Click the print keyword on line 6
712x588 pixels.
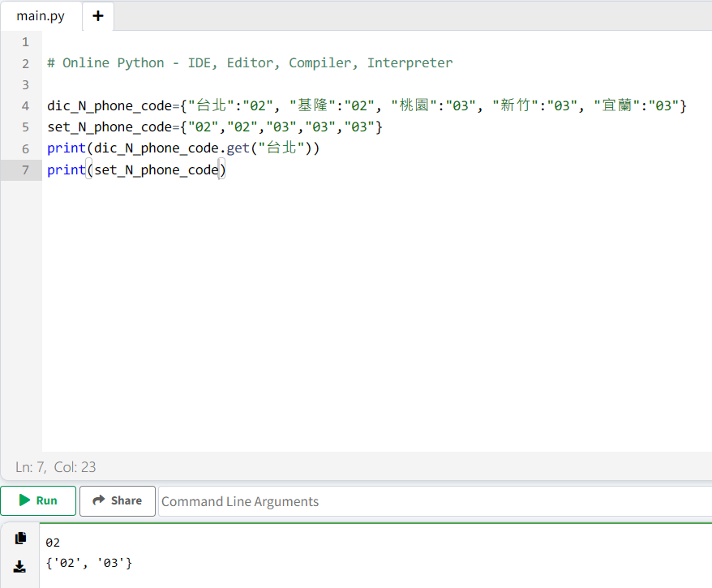tap(66, 148)
